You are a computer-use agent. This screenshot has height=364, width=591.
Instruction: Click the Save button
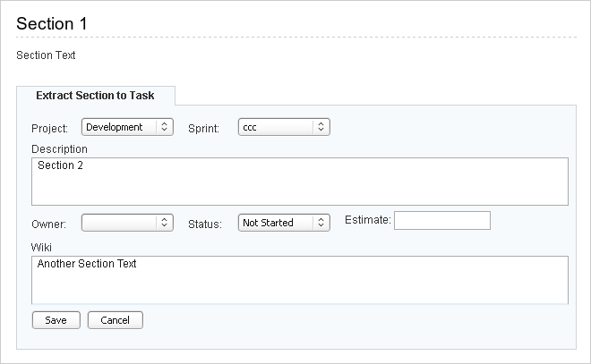pos(56,320)
